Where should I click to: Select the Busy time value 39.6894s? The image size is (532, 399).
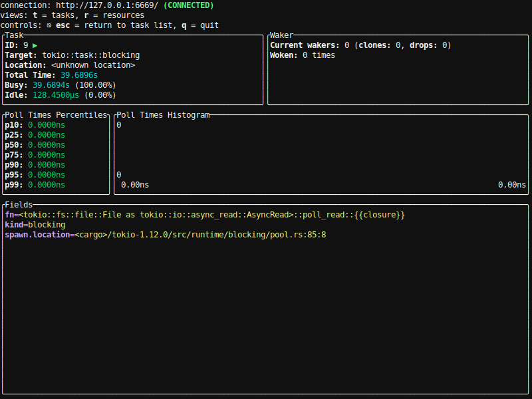point(51,85)
